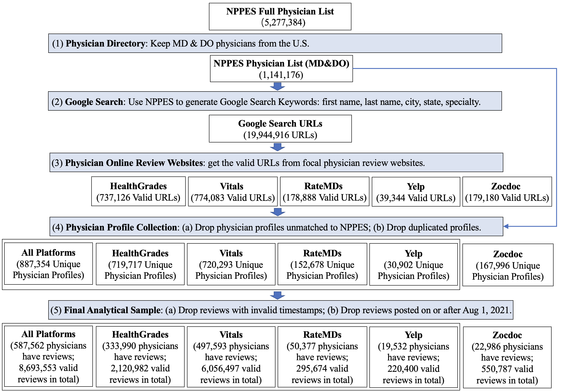Click HealthGrades 333,990 physicians box
This screenshot has width=561, height=392.
point(140,357)
